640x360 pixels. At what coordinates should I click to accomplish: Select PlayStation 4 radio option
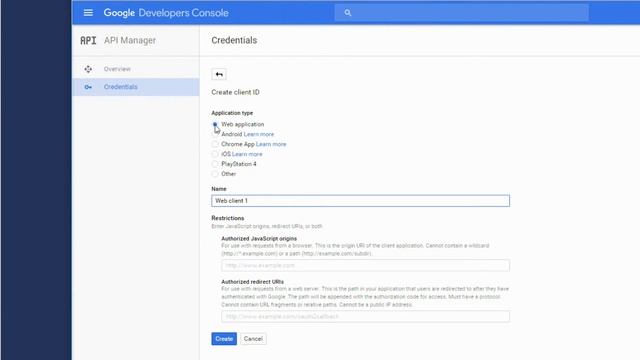click(x=215, y=164)
